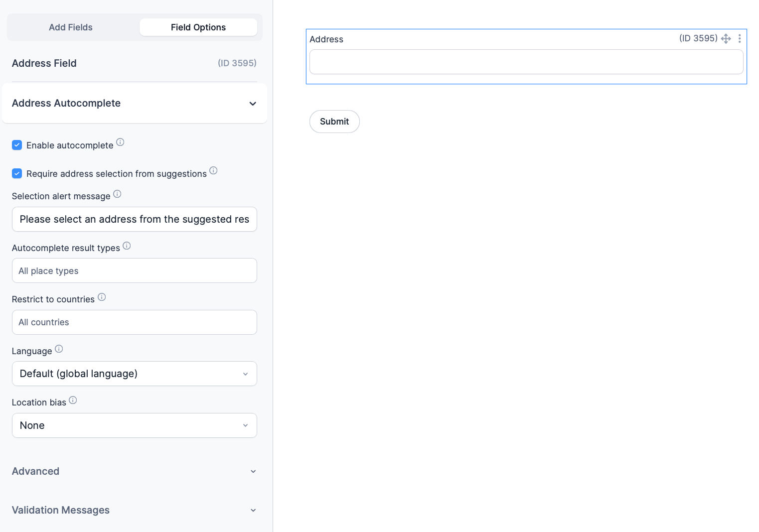
Task: Open the three-dot menu on Address field
Action: pyautogui.click(x=740, y=38)
